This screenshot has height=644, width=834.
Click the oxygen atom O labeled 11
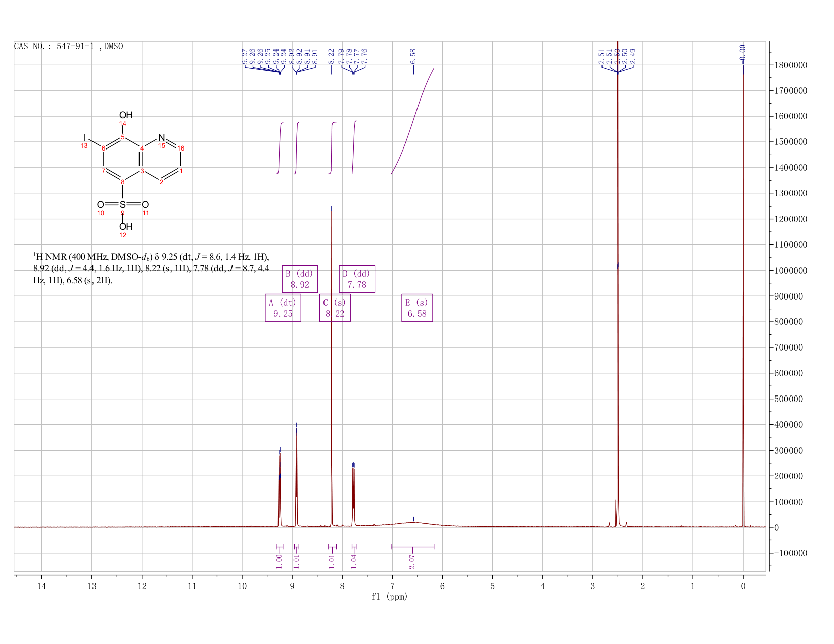(145, 205)
